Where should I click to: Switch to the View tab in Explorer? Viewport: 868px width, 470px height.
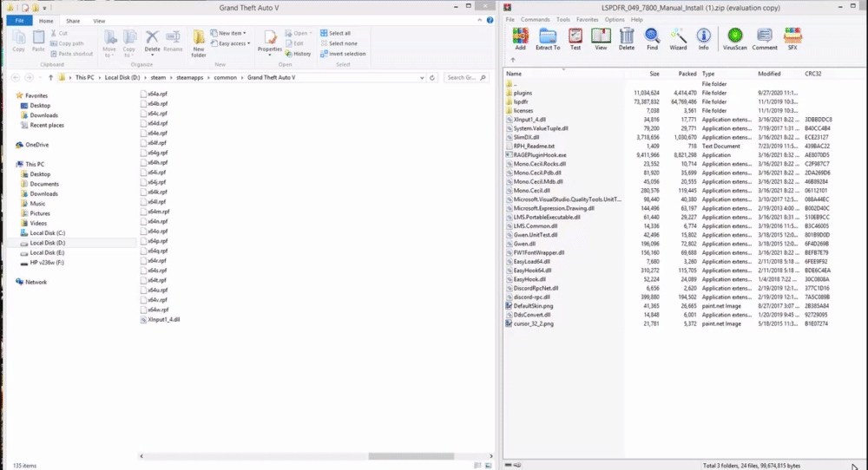pos(99,21)
